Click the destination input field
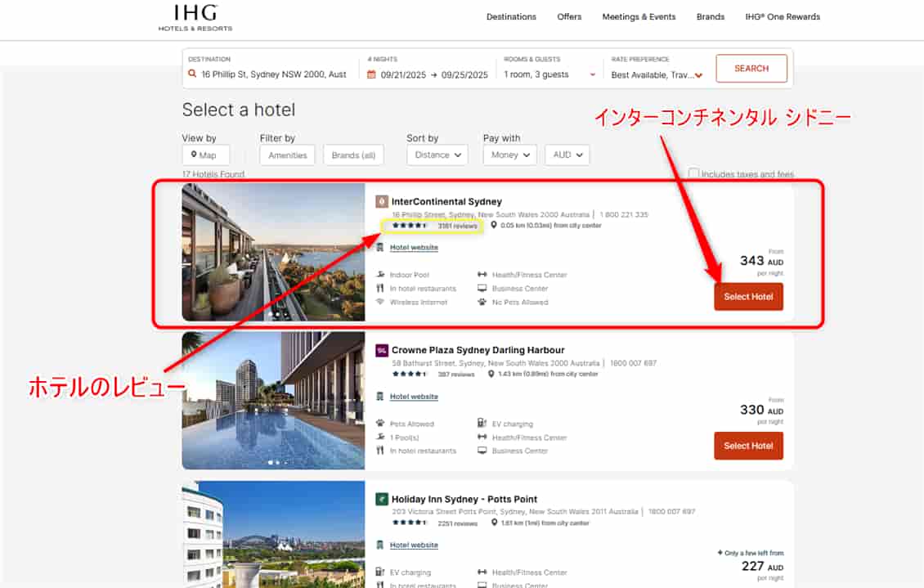Image resolution: width=924 pixels, height=588 pixels. point(274,74)
